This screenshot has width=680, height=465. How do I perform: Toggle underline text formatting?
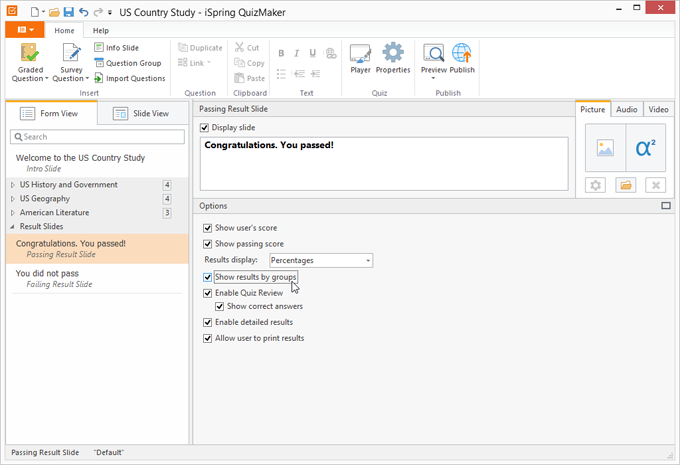[313, 53]
